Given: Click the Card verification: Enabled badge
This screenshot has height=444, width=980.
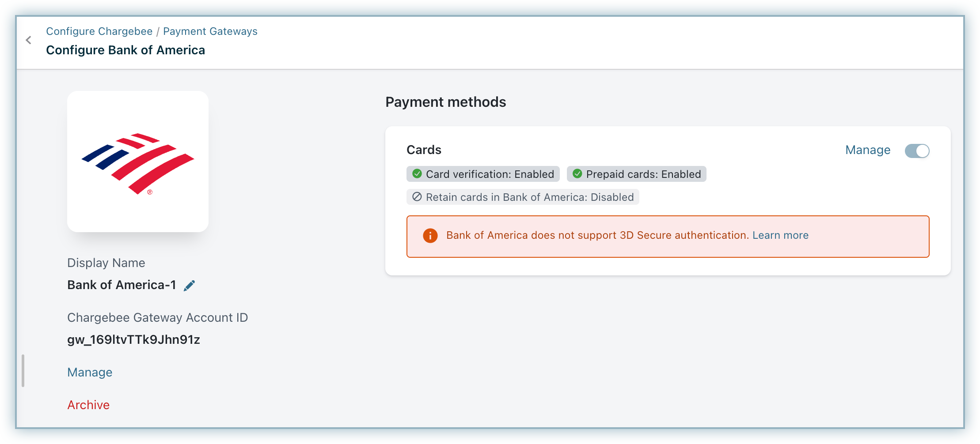Looking at the screenshot, I should [483, 174].
